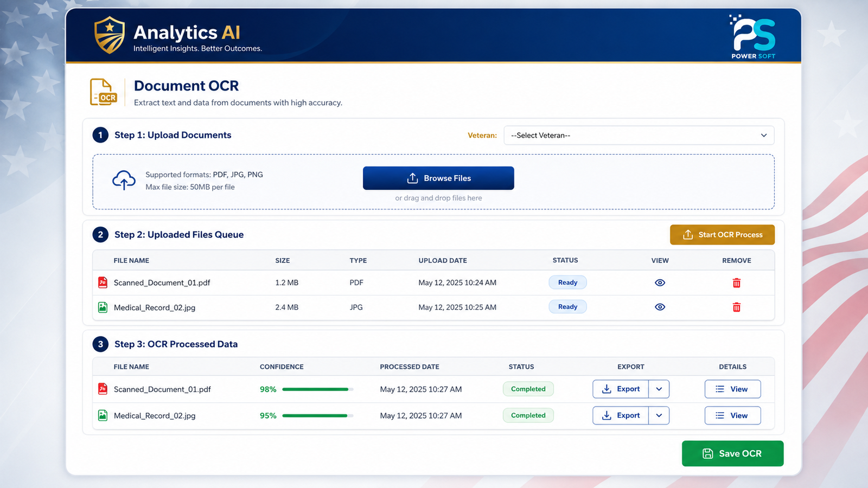Click the Document OCR page icon
The image size is (868, 488).
103,92
